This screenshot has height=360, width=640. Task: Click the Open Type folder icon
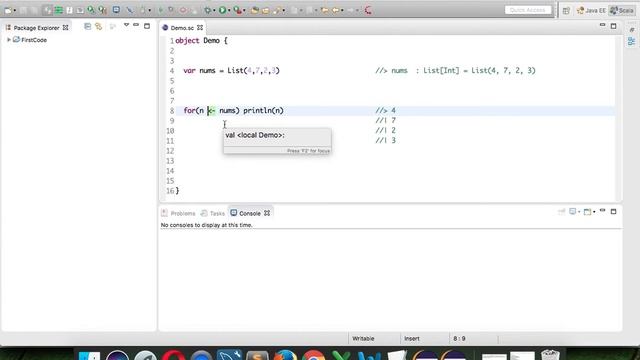(x=255, y=10)
